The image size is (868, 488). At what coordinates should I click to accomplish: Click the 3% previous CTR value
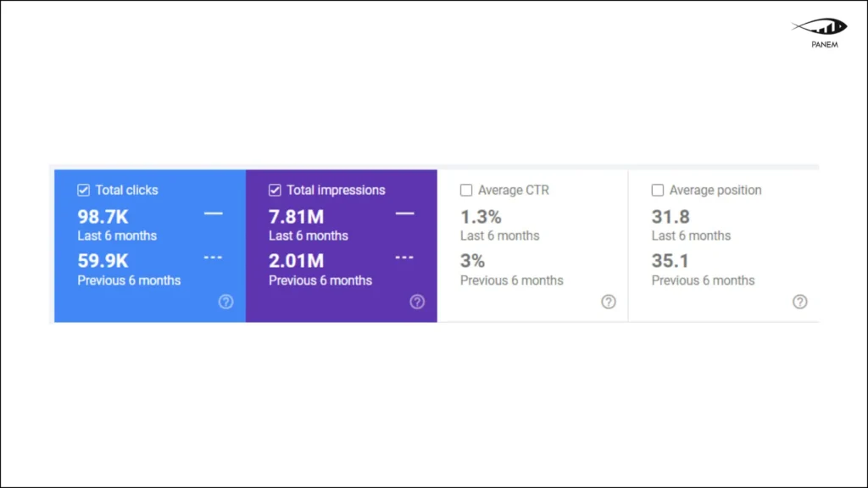[472, 261]
